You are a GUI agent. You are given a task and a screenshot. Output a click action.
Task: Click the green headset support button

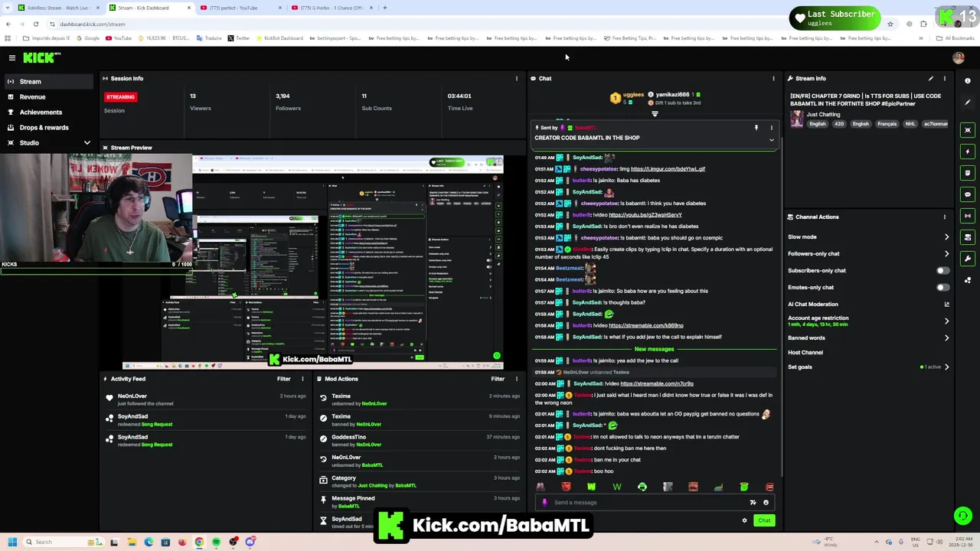point(963,517)
